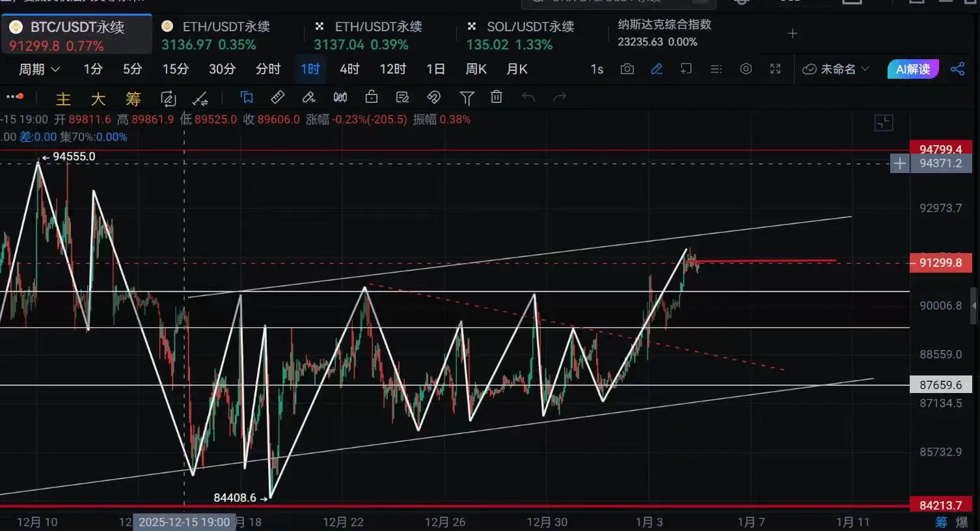Click the 91299.8 current price label
This screenshot has height=531, width=980.
point(941,263)
